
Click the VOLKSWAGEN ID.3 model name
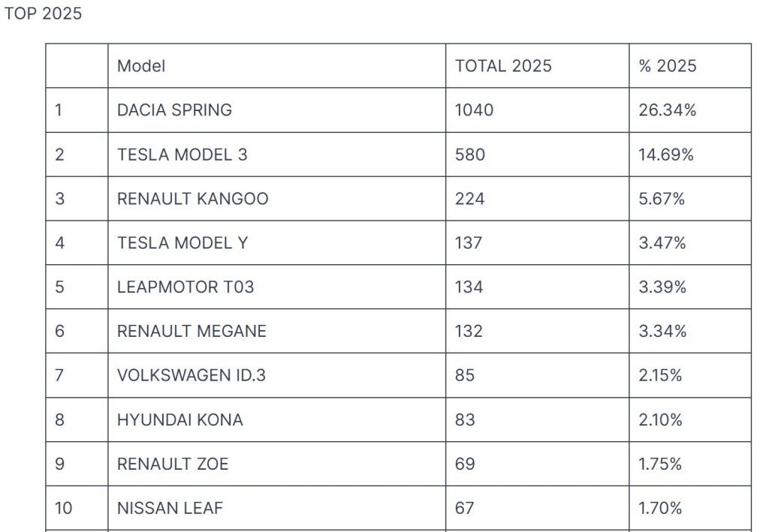coord(191,376)
